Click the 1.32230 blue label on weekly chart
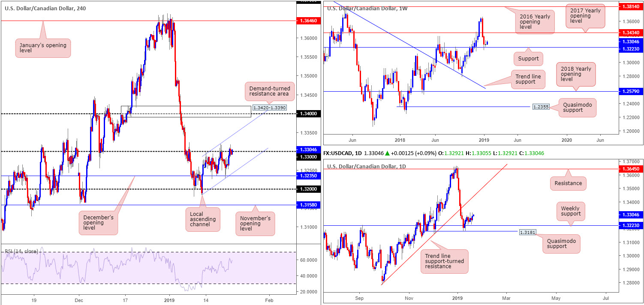The width and height of the screenshot is (644, 305). pyautogui.click(x=631, y=48)
